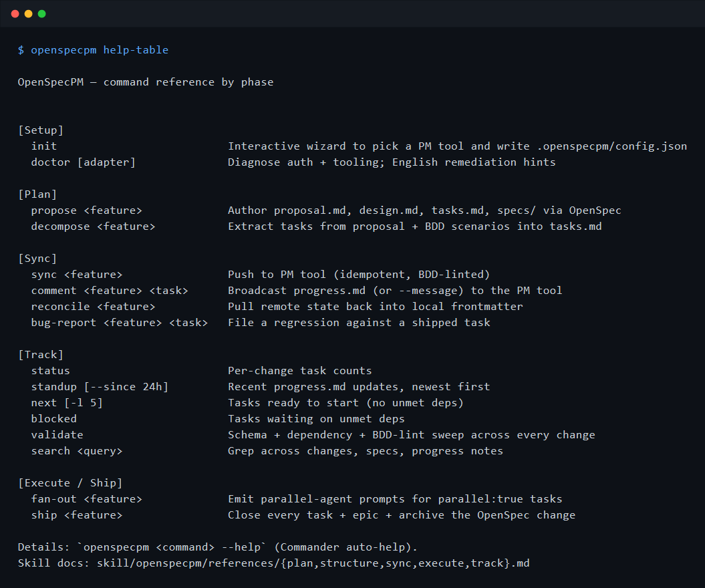Screen dimensions: 705x588
Task: Click the 'reconcile <feature>' command
Action: 93,307
